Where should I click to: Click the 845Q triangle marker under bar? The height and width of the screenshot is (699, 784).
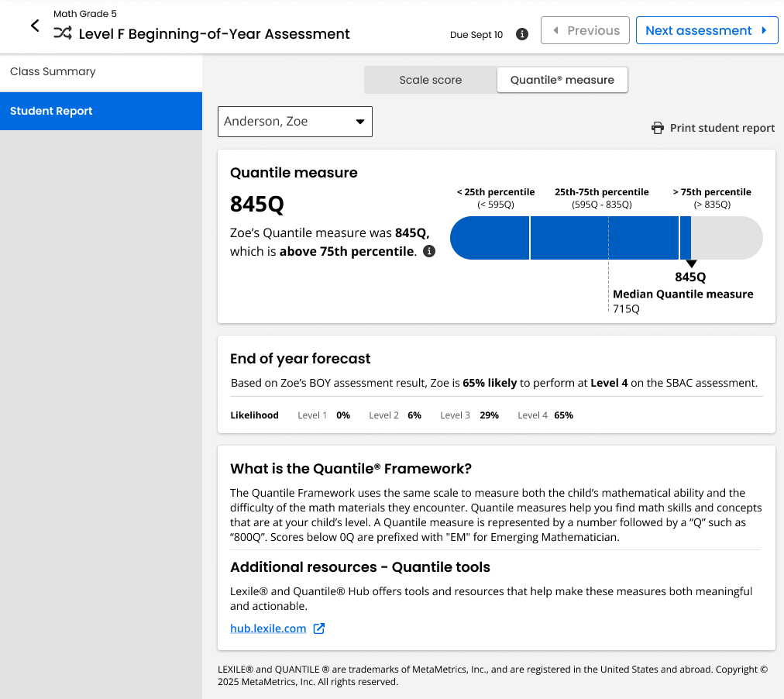pyautogui.click(x=691, y=263)
